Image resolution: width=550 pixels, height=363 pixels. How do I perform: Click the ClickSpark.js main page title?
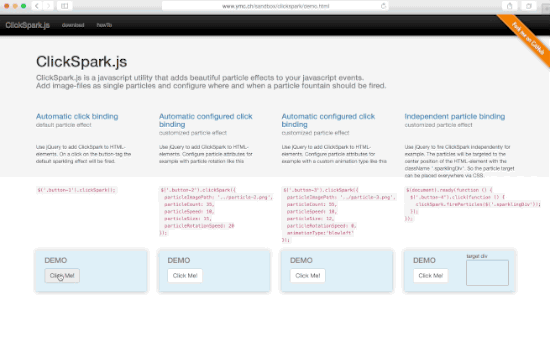81,62
